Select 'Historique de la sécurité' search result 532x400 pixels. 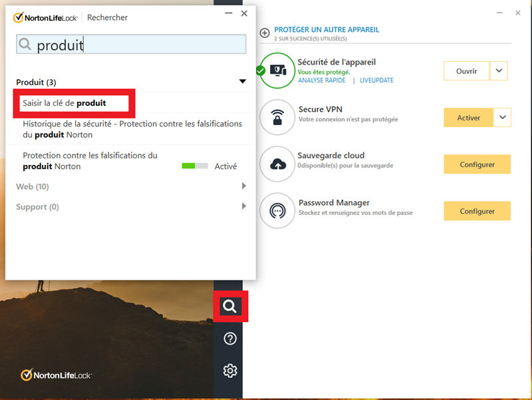tap(132, 129)
